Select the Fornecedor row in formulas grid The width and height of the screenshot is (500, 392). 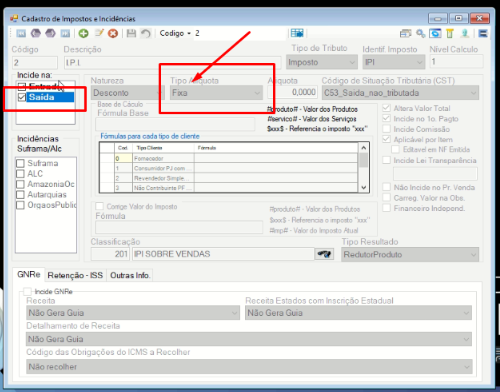(x=229, y=158)
